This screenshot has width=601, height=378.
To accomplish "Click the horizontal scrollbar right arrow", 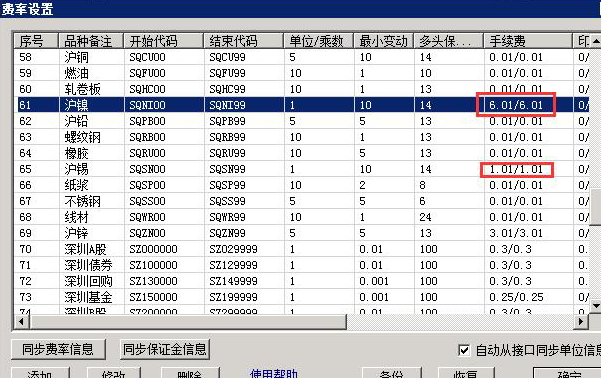I will click(581, 321).
